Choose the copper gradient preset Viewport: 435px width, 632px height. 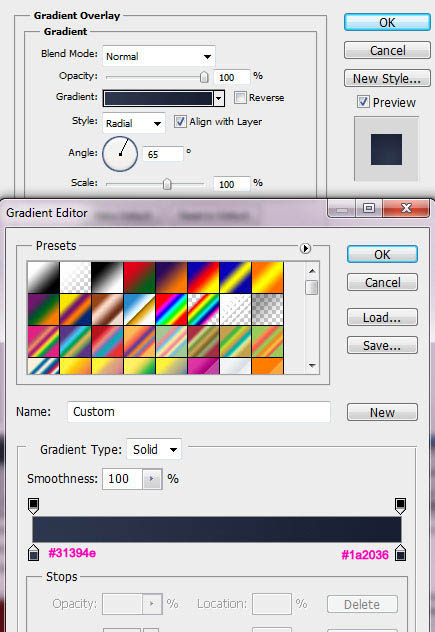107,310
